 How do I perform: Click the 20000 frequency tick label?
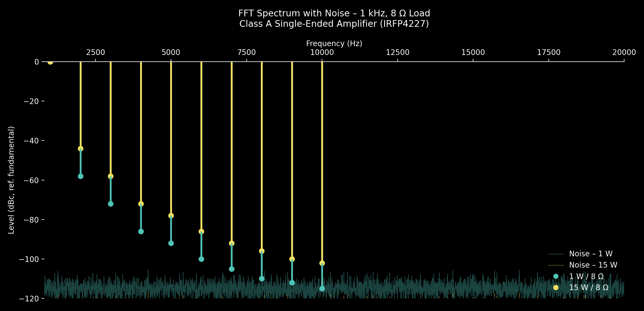[624, 52]
